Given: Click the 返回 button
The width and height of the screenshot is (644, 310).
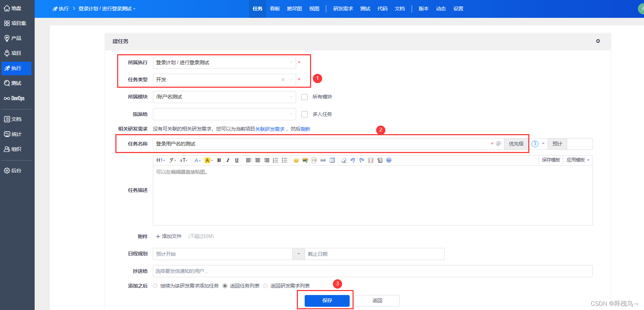Looking at the screenshot, I should 377,301.
